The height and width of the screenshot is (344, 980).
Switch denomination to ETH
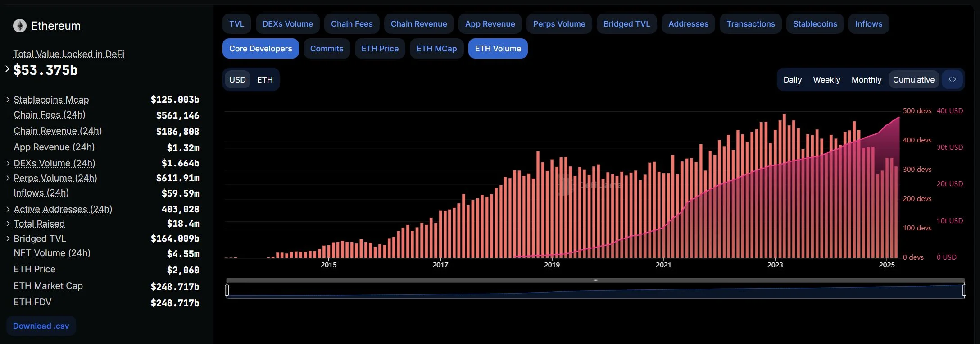coord(265,79)
